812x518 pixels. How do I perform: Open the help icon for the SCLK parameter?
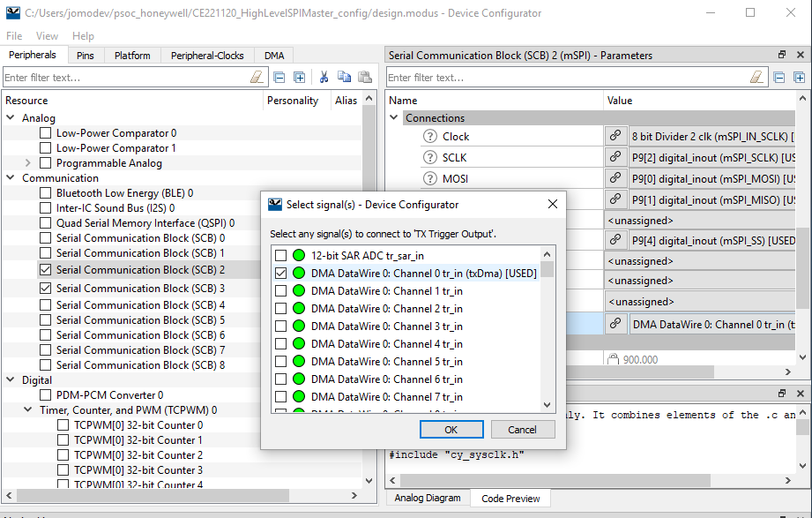point(430,157)
